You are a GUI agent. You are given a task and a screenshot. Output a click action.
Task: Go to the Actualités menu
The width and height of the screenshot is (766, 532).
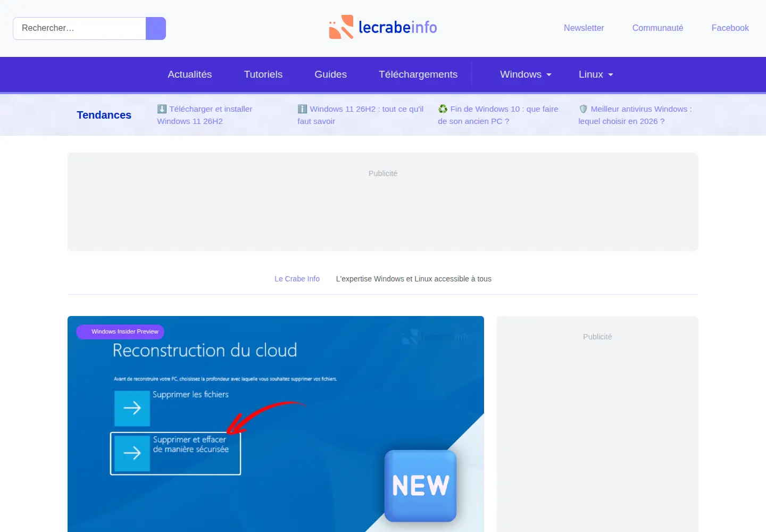pos(190,74)
